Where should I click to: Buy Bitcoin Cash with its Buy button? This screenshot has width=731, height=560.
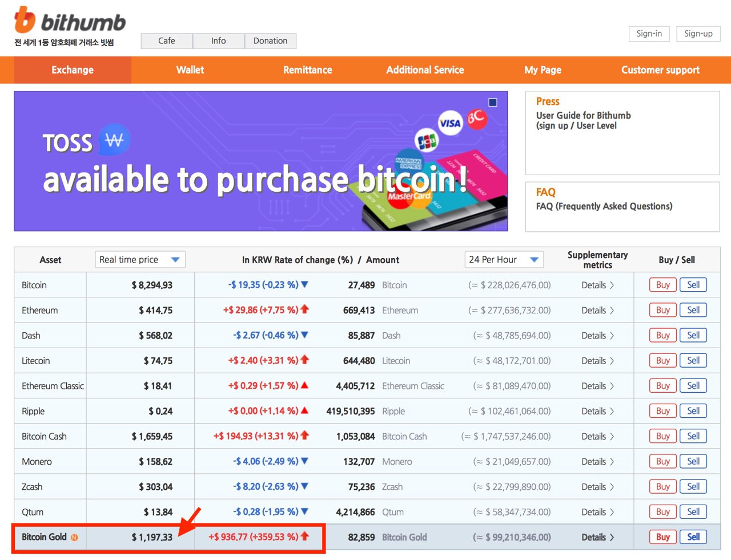663,436
